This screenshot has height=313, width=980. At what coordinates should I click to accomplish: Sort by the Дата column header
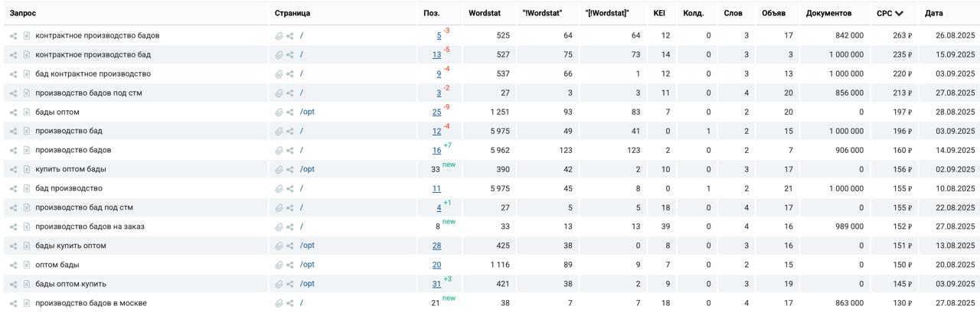pos(933,14)
